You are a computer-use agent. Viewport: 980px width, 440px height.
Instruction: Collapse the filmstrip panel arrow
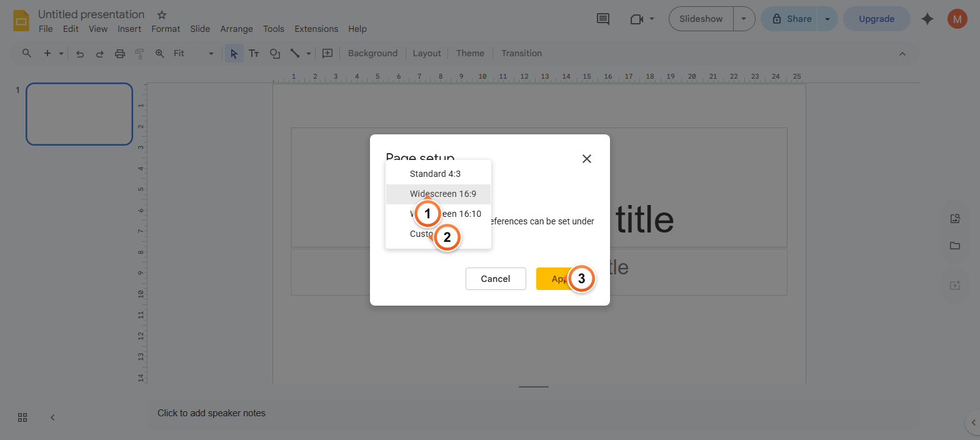(52, 417)
